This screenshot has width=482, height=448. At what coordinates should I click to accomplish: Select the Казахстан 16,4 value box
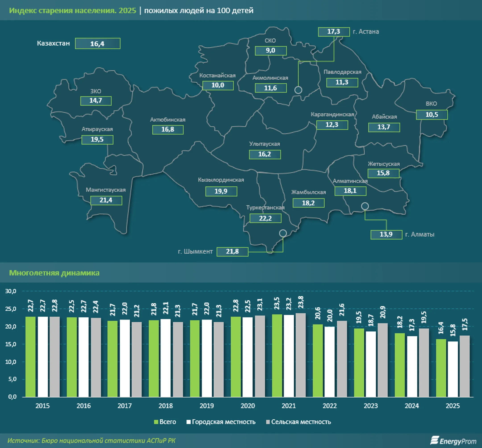coord(98,44)
